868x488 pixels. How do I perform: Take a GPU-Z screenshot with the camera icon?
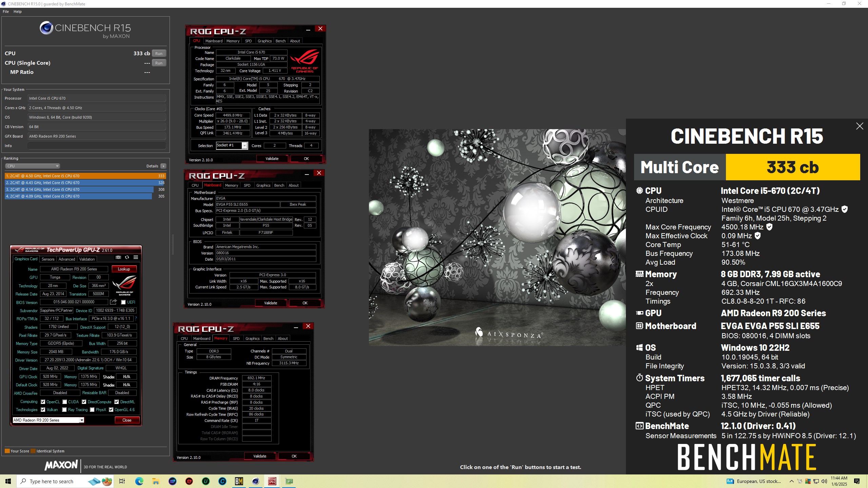coord(118,258)
